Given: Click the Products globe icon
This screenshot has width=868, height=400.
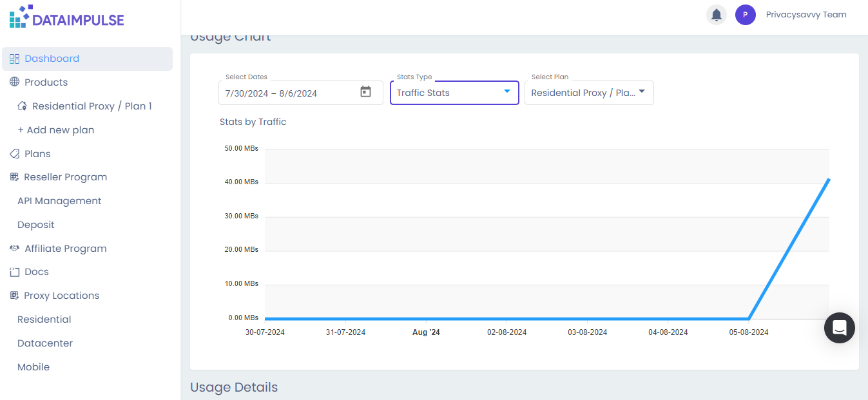Looking at the screenshot, I should click(x=14, y=82).
